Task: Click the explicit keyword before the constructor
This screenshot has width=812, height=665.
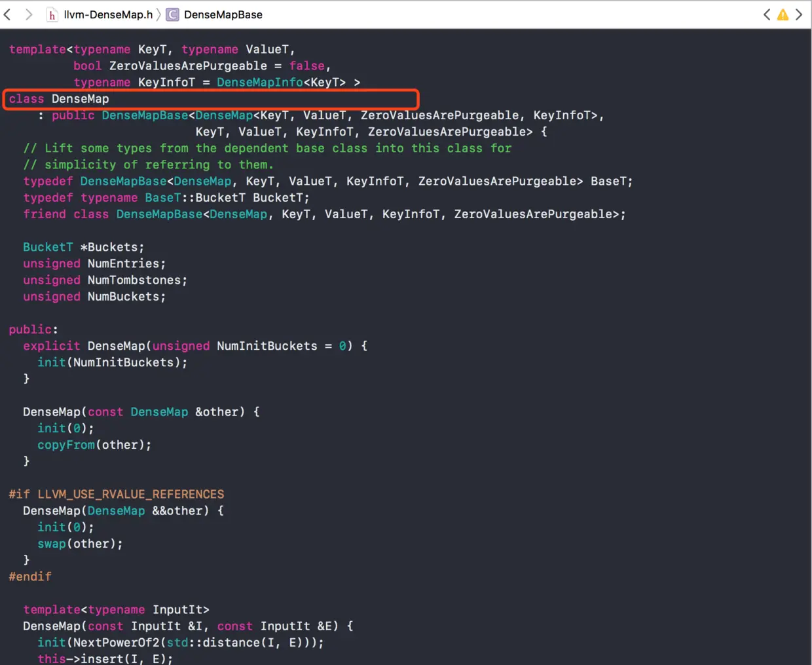Action: point(52,346)
